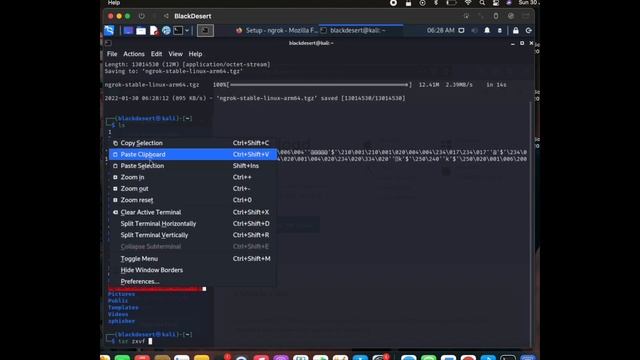Viewport: 640px width, 360px height.
Task: Launch the file manager from Kali panel
Action: tap(141, 31)
